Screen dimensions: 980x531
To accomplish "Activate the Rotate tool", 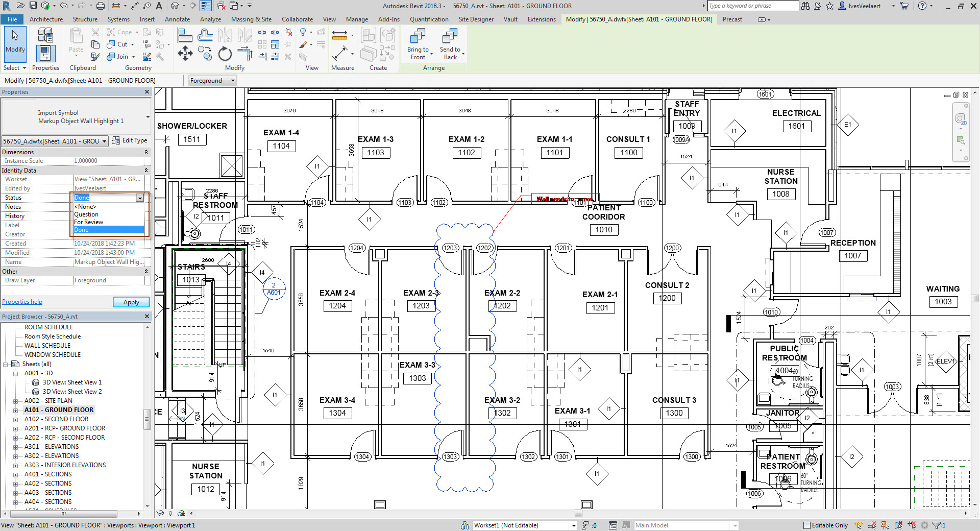I will [x=225, y=54].
